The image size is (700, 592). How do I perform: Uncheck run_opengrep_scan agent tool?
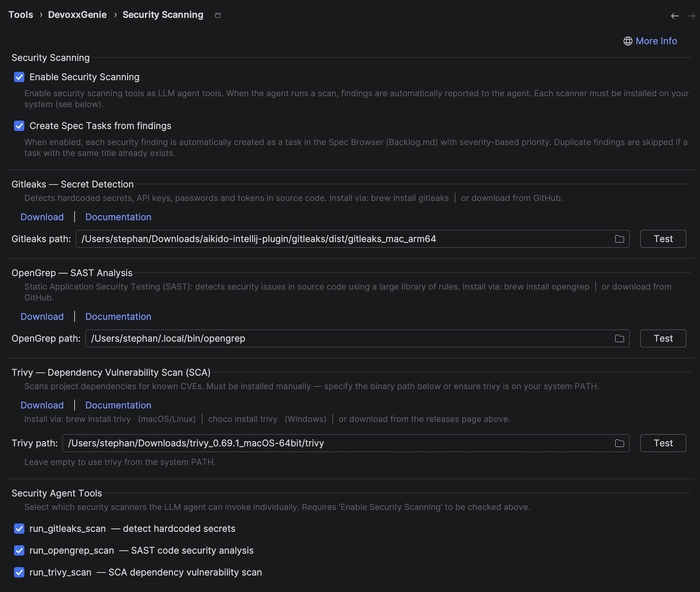point(19,551)
